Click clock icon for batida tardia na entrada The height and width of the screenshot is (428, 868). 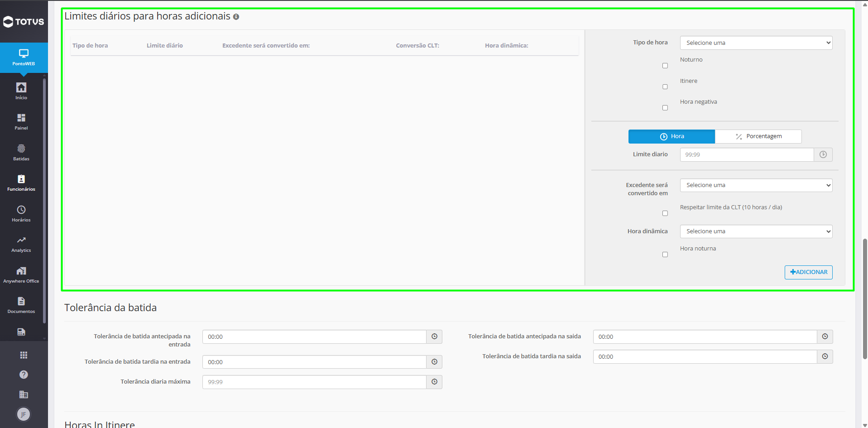(x=434, y=362)
